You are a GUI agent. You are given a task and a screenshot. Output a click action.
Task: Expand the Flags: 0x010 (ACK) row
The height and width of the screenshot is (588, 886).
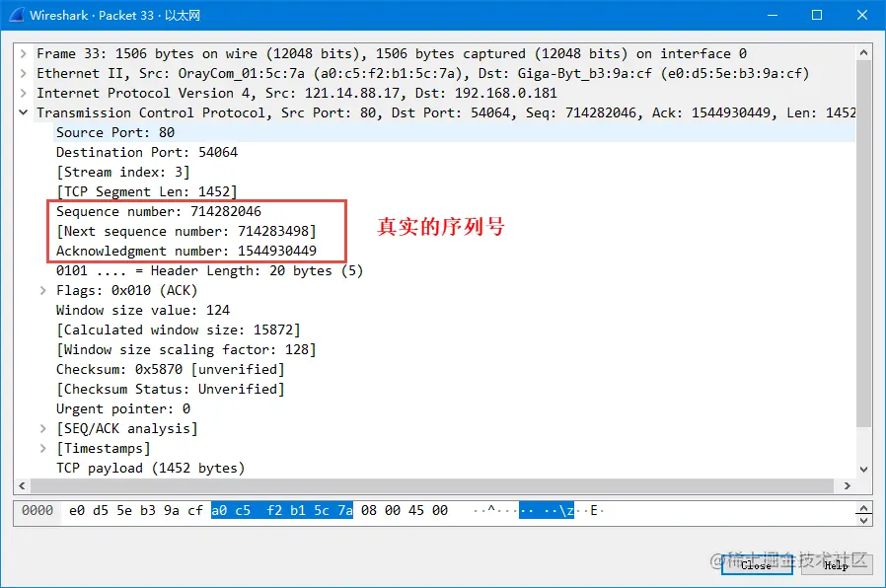click(43, 290)
